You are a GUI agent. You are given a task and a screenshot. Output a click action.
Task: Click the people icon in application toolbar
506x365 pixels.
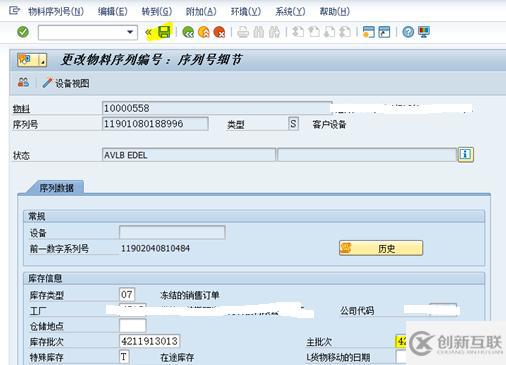[23, 82]
